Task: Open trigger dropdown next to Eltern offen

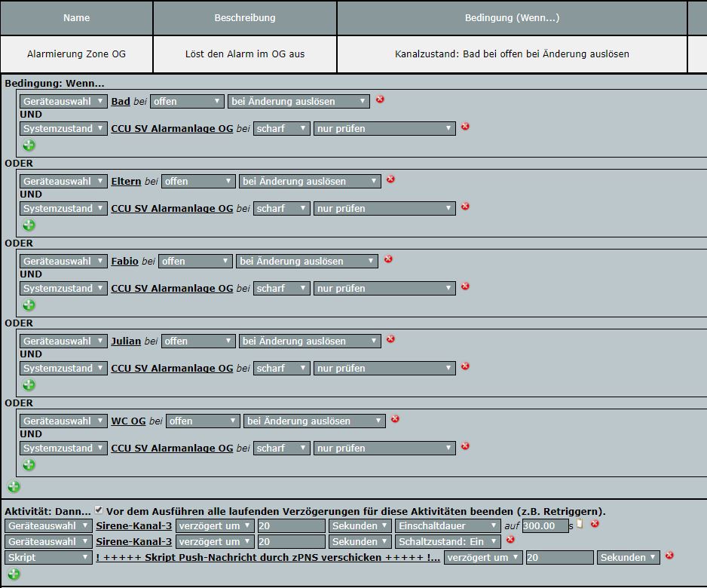Action: [x=310, y=181]
